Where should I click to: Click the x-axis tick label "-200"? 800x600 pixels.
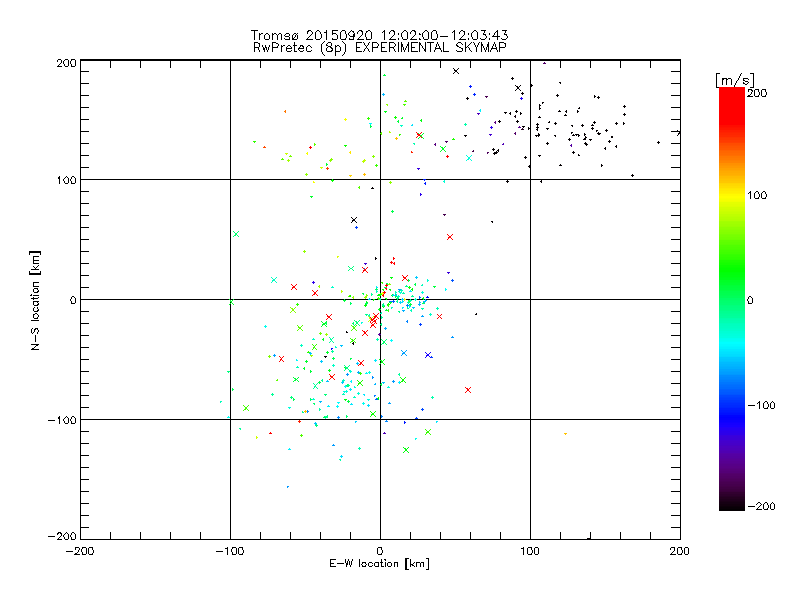(80, 551)
